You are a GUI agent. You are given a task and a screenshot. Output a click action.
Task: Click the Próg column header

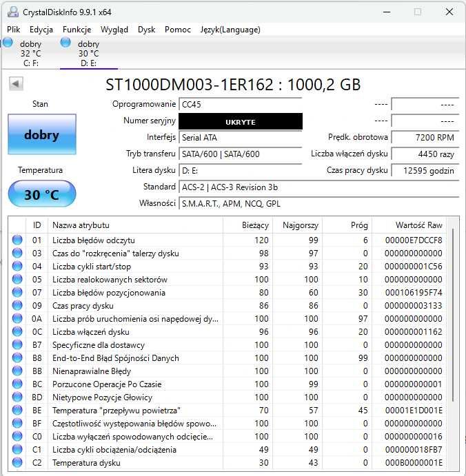(347, 225)
